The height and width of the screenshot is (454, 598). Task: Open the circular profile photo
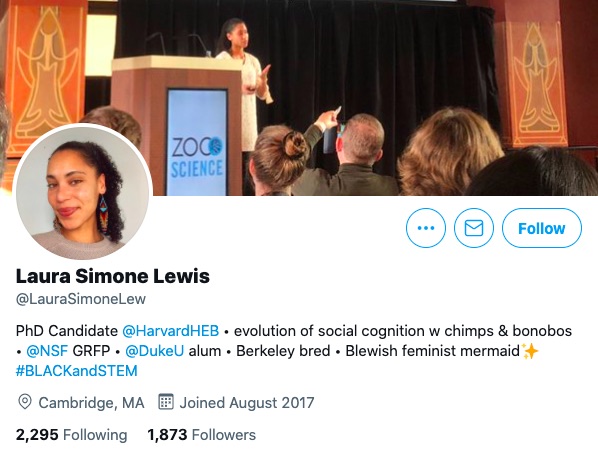click(83, 192)
